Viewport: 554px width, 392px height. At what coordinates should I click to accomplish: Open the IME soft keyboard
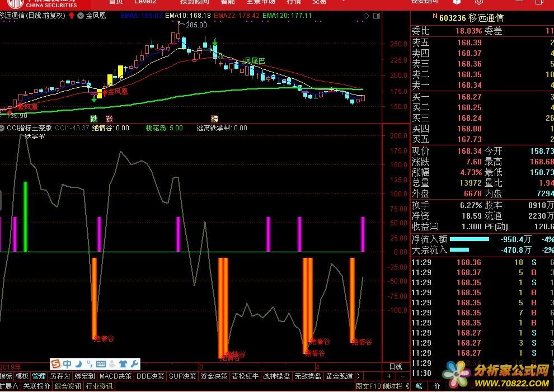(x=100, y=363)
